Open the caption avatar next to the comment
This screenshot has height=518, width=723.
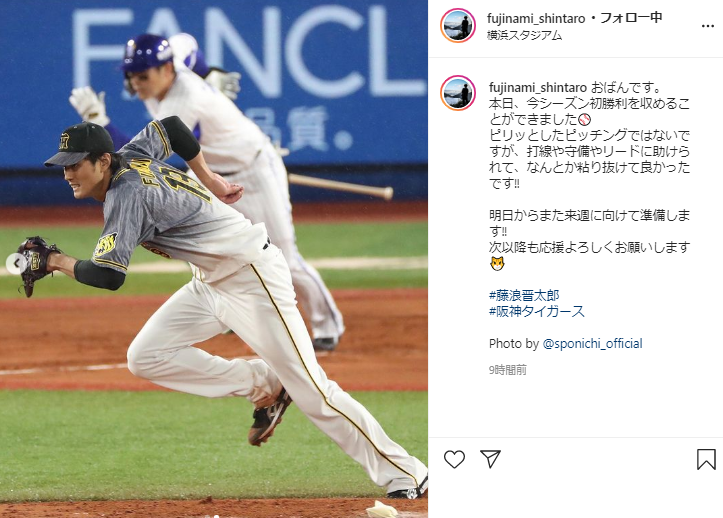457,93
